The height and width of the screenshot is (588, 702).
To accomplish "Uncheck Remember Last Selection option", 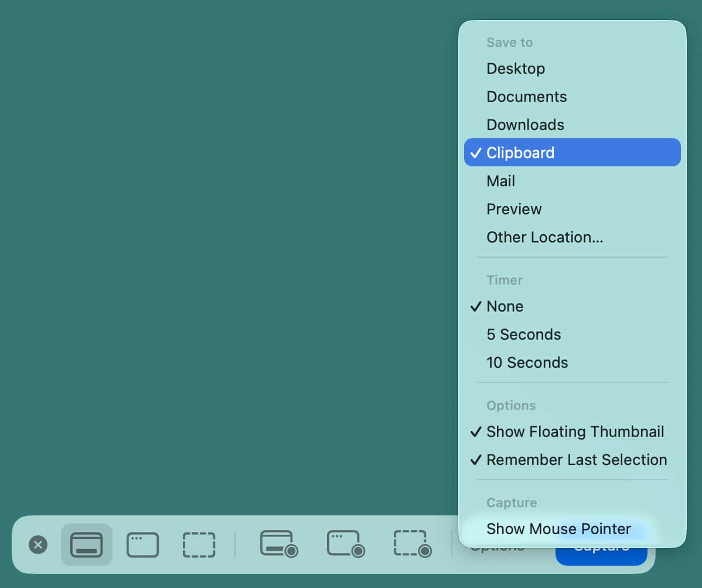I will pos(576,460).
